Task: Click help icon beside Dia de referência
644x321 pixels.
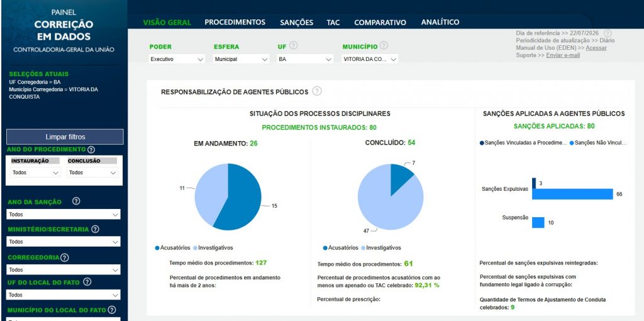Action: pyautogui.click(x=608, y=33)
